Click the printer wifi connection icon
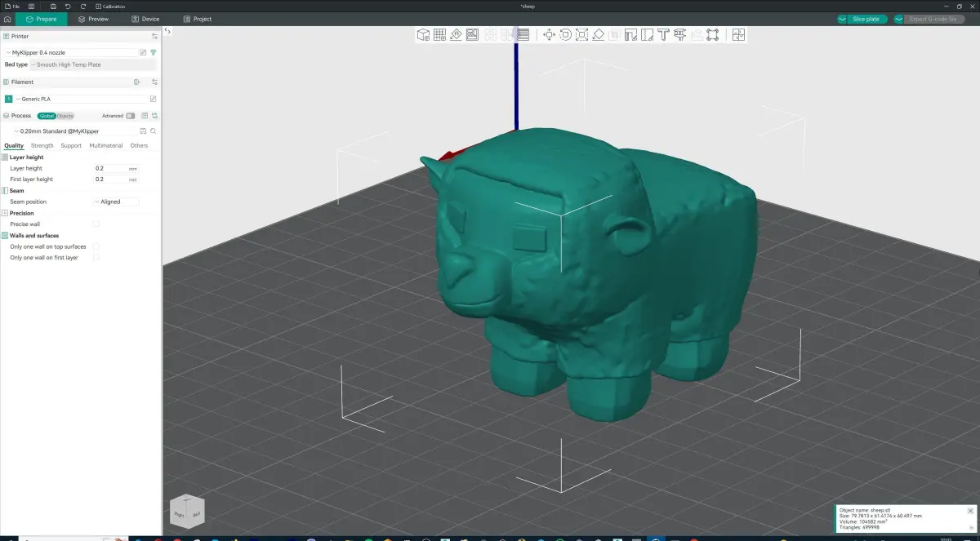 pyautogui.click(x=154, y=52)
